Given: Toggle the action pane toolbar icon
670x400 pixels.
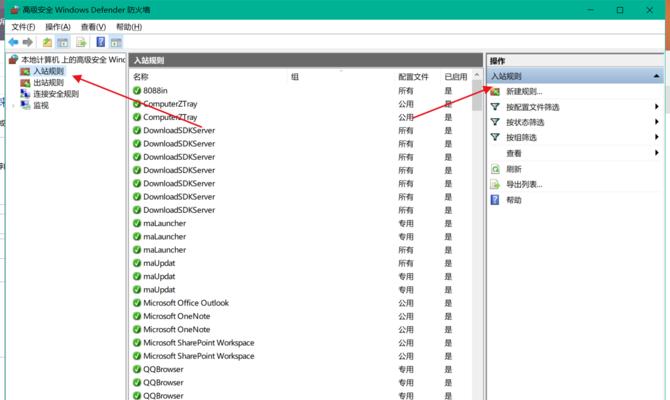Looking at the screenshot, I should pyautogui.click(x=116, y=42).
